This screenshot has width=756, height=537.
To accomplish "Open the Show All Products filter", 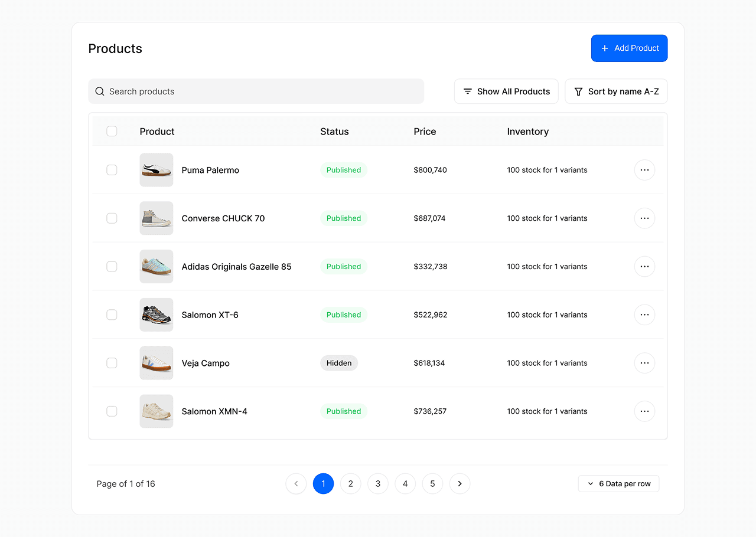I will point(506,91).
